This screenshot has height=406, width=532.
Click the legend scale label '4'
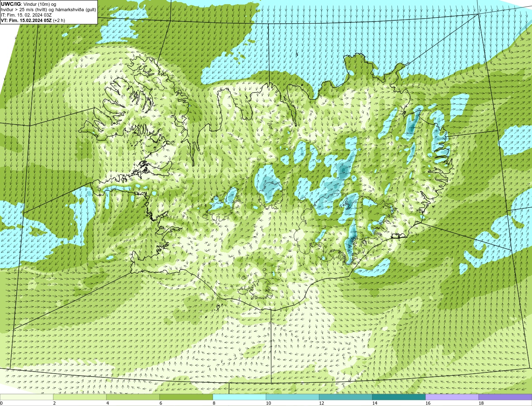click(108, 403)
